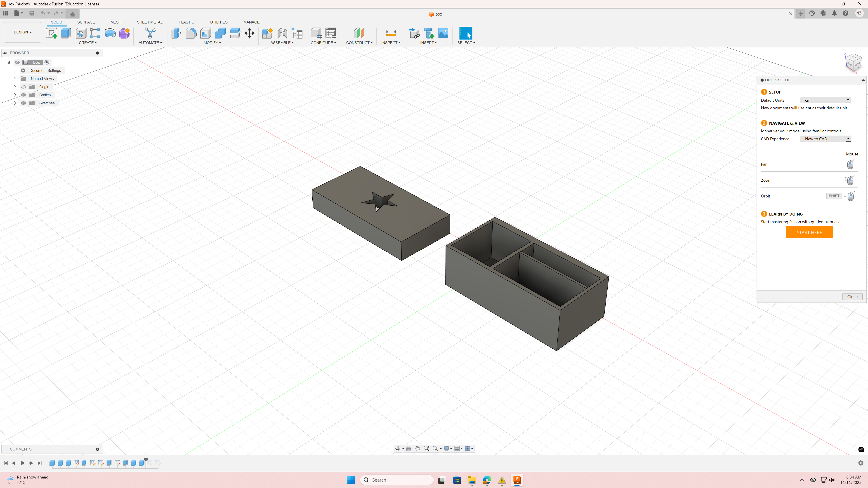Open the CAD Experience dropdown
The image size is (868, 488).
click(x=826, y=139)
